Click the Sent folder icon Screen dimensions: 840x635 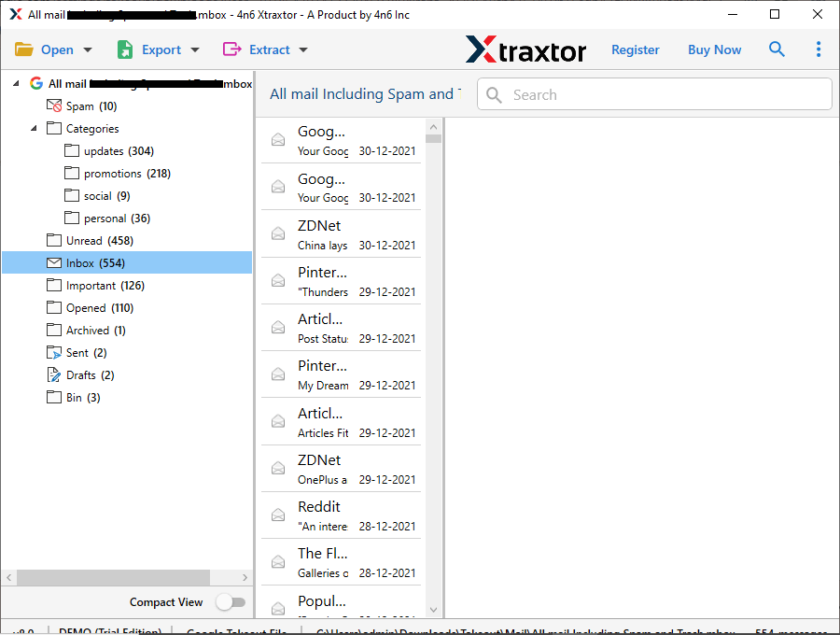pyautogui.click(x=53, y=352)
